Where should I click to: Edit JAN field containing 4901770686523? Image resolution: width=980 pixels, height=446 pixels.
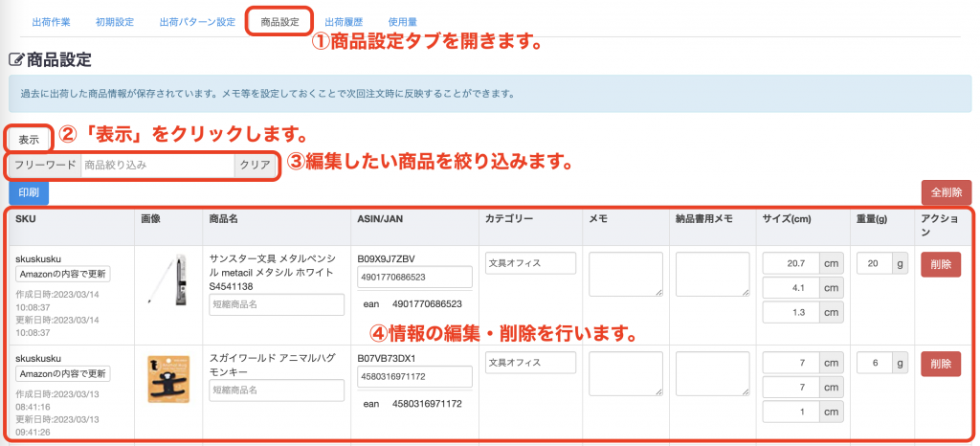pos(415,276)
